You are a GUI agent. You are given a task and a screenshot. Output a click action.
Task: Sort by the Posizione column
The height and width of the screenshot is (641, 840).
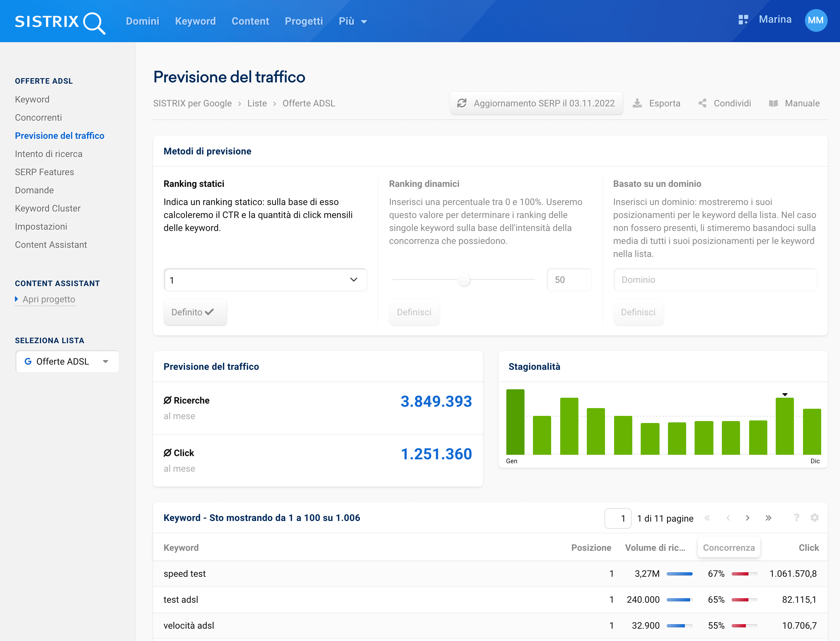tap(591, 548)
